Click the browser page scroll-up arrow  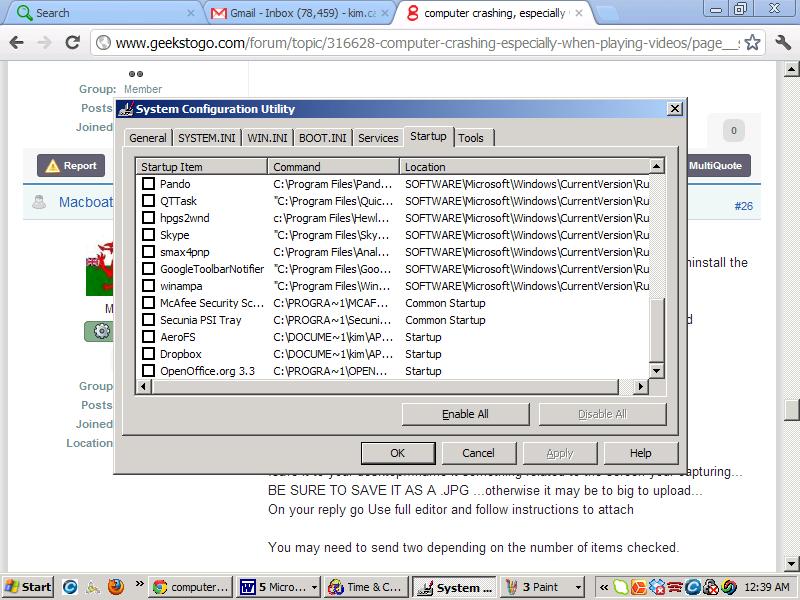click(x=791, y=68)
